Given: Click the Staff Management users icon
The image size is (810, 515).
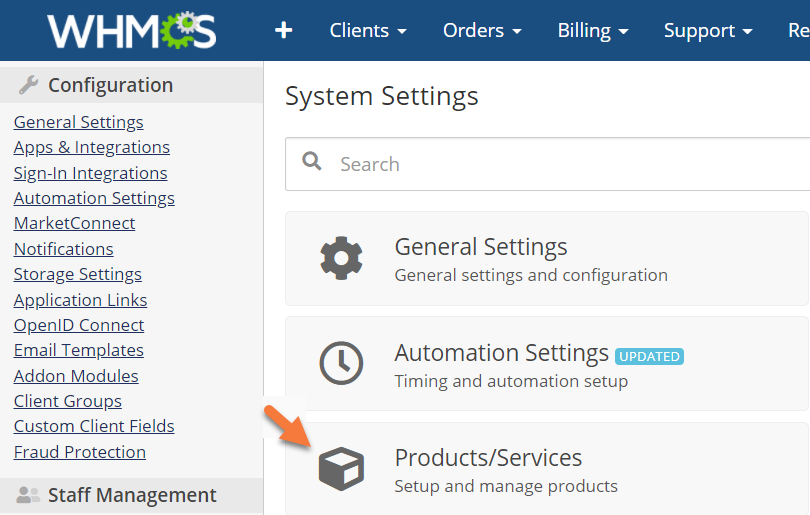Looking at the screenshot, I should [x=28, y=495].
